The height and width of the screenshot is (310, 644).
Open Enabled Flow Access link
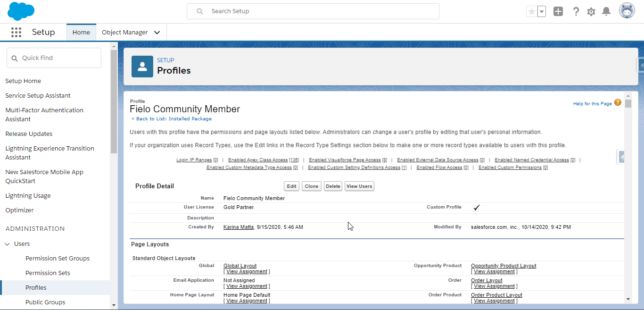click(x=439, y=168)
